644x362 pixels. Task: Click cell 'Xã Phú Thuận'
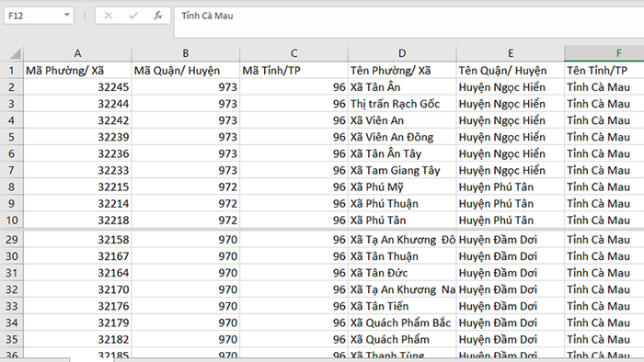(402, 204)
